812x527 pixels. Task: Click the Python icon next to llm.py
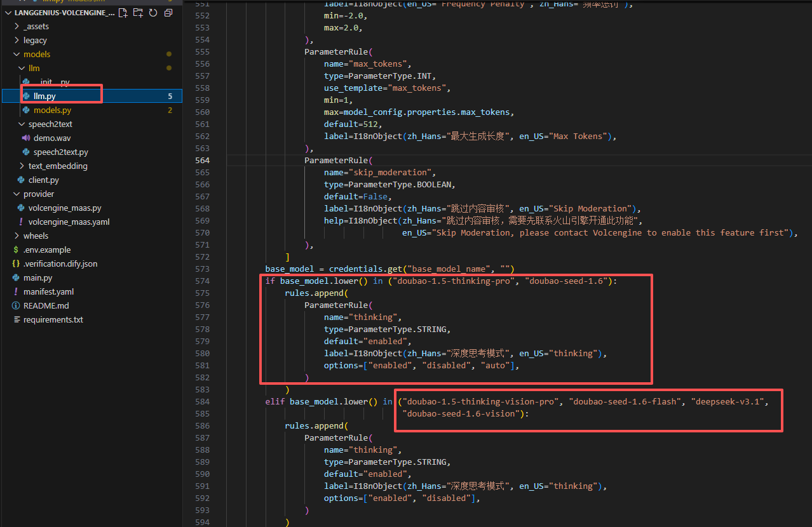(26, 96)
